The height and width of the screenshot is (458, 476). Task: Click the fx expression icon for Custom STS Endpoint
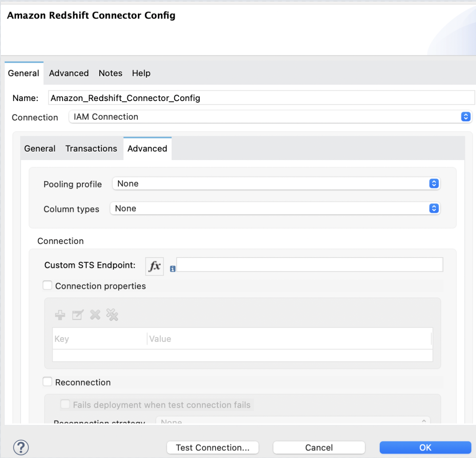pyautogui.click(x=154, y=266)
